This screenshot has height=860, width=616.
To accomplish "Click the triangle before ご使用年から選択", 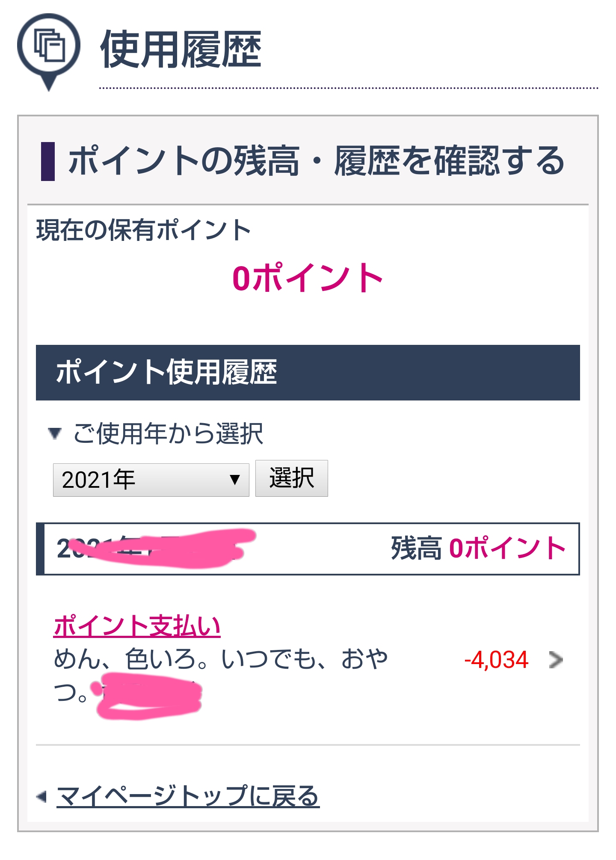I will pyautogui.click(x=54, y=433).
